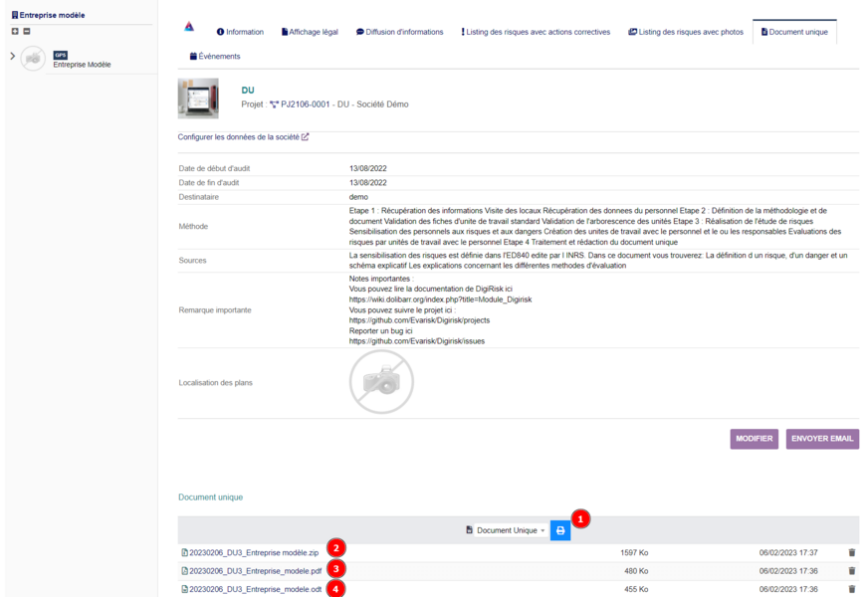Delete the .zip file with trash icon

pos(852,553)
